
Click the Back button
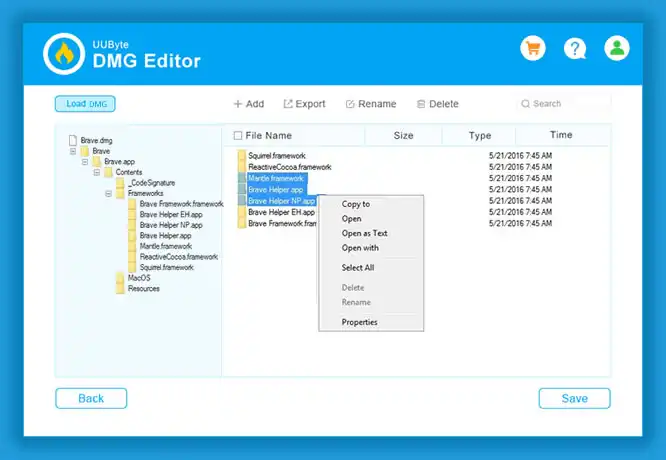click(91, 398)
